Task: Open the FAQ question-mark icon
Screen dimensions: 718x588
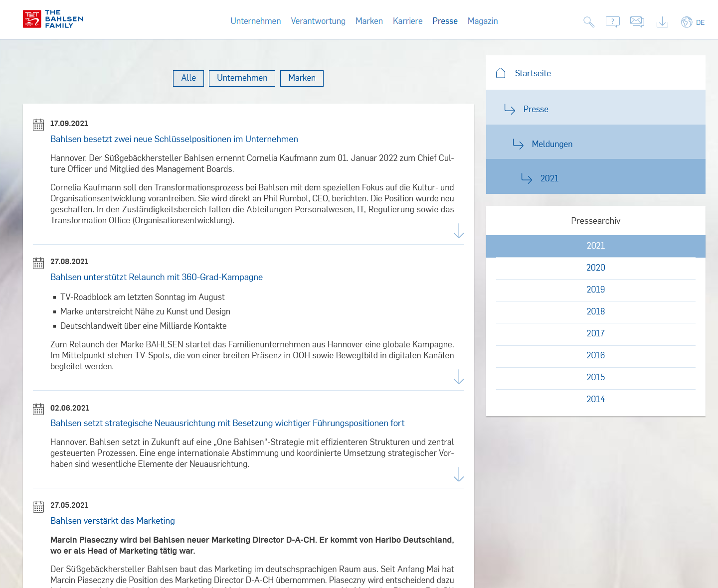Action: point(613,22)
